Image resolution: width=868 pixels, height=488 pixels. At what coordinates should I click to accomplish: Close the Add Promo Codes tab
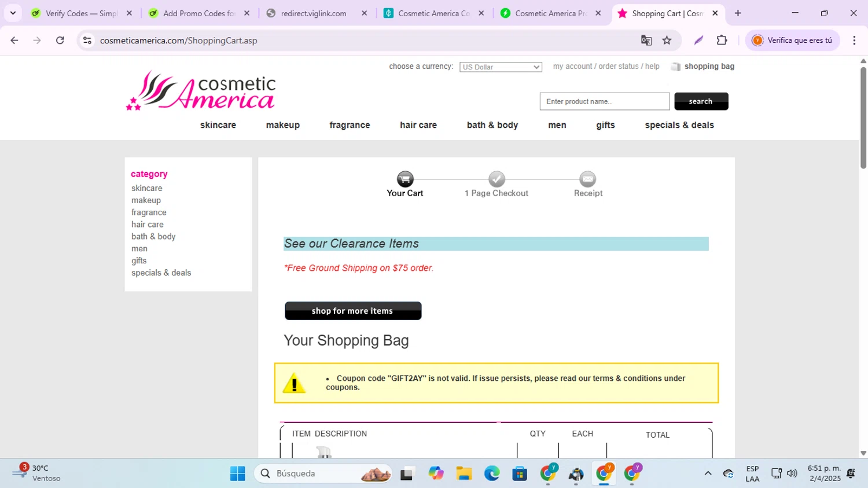(x=247, y=13)
